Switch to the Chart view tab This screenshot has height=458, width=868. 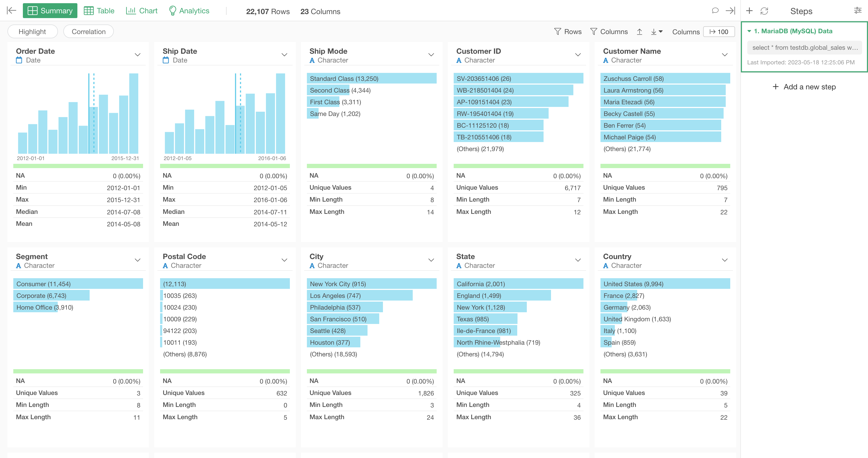point(141,11)
